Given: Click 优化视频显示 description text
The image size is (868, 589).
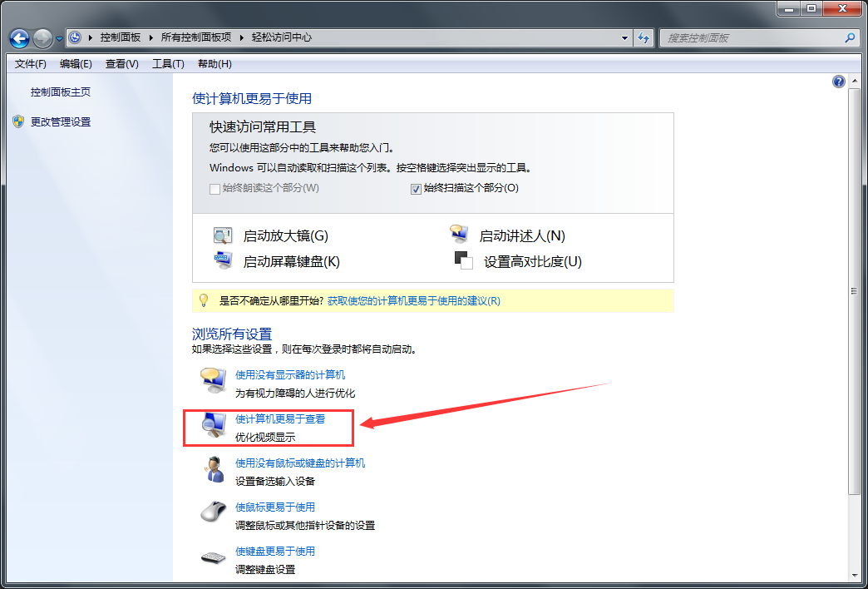Looking at the screenshot, I should click(x=265, y=438).
